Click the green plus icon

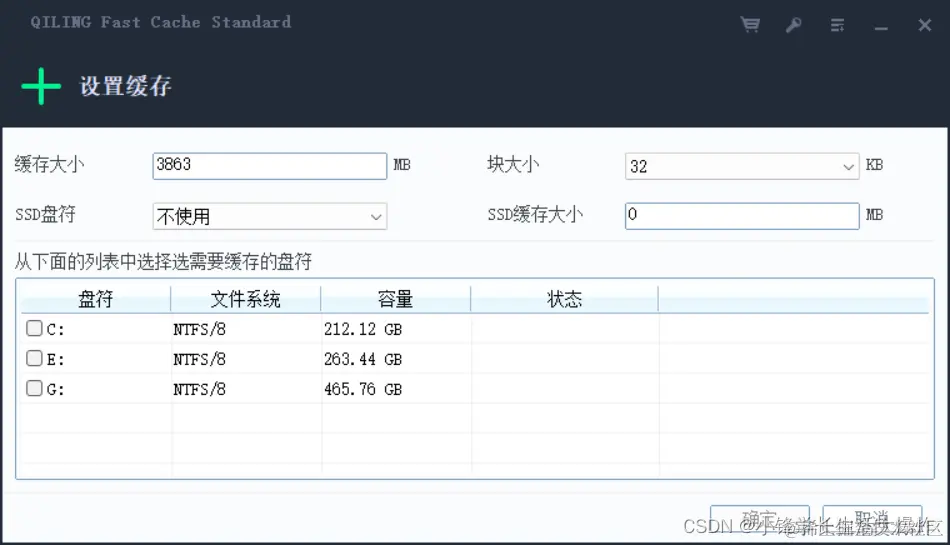[x=41, y=86]
